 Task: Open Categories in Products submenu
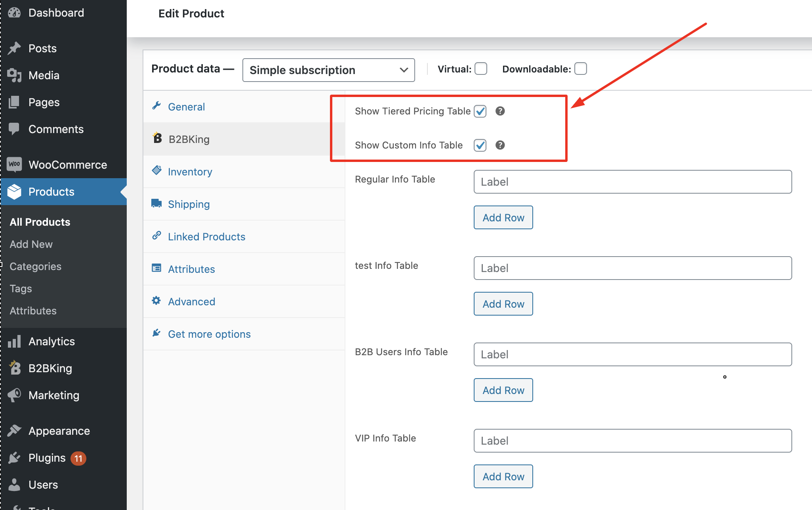pyautogui.click(x=35, y=266)
